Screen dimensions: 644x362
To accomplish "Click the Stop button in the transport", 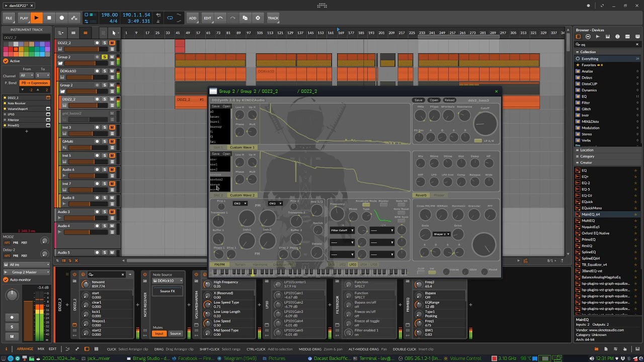I will pyautogui.click(x=49, y=18).
